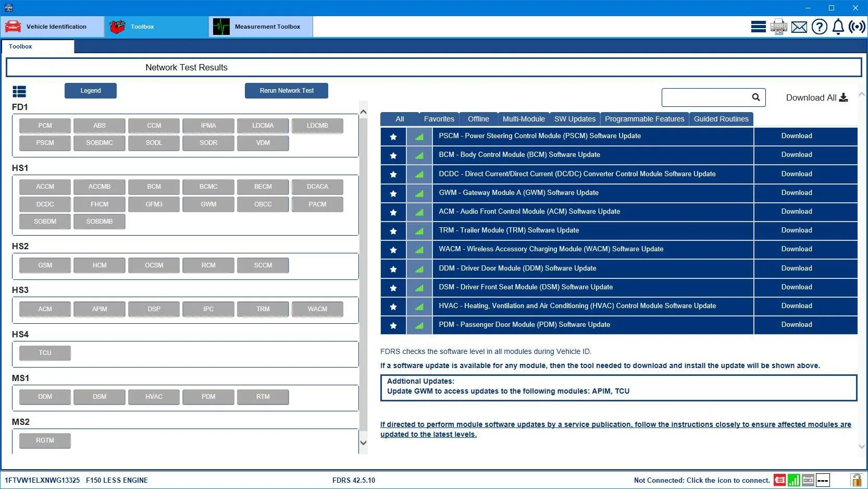This screenshot has height=489, width=868.
Task: Open help question mark icon
Action: click(820, 27)
